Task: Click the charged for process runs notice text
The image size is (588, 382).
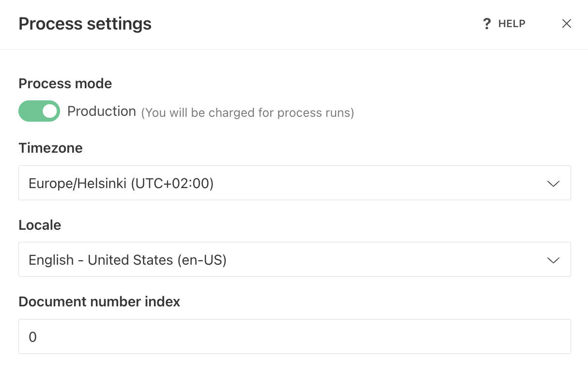Action: 248,112
